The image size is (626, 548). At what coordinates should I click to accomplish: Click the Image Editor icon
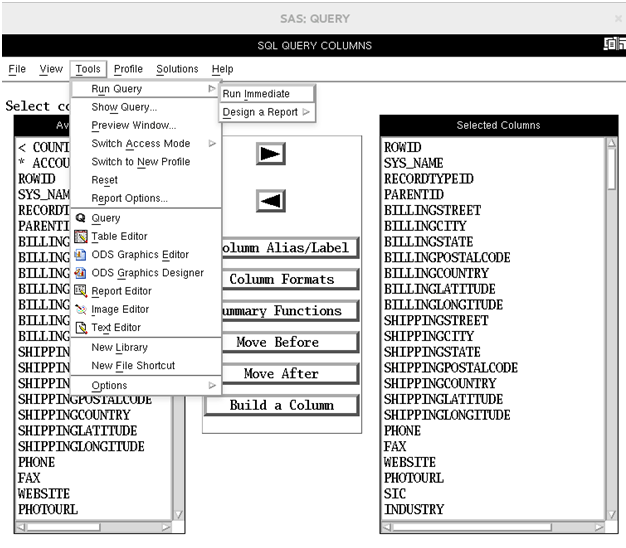(x=81, y=309)
